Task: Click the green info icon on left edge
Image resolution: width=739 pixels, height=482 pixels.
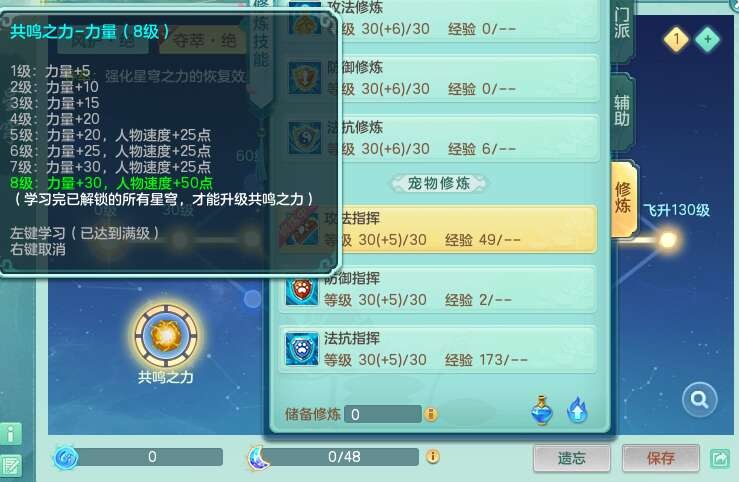Action: coord(11,433)
